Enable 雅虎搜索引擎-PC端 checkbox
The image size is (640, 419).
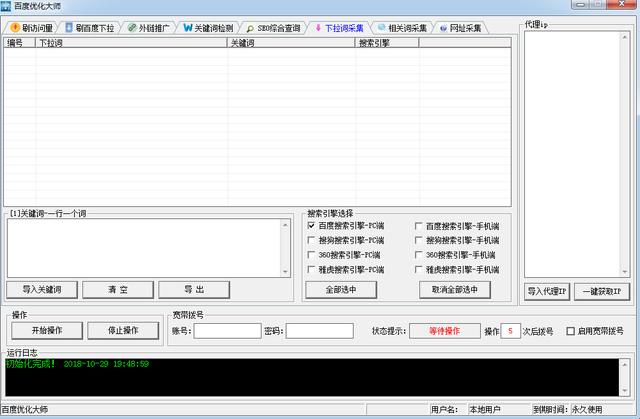tap(311, 269)
